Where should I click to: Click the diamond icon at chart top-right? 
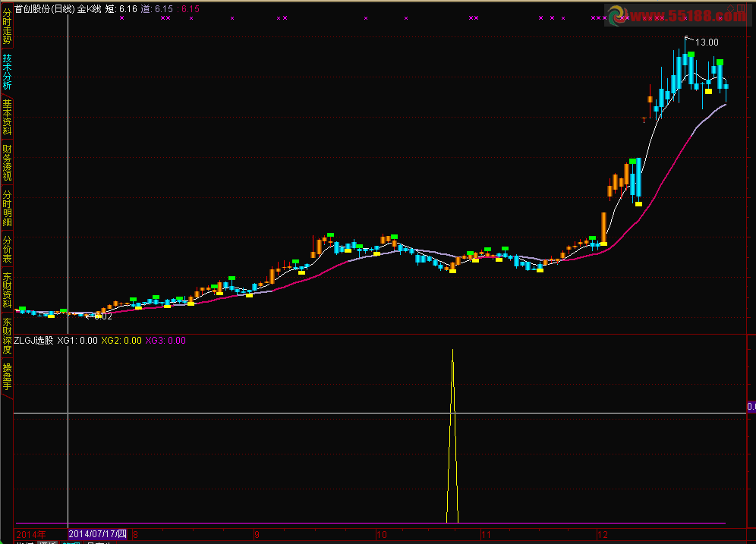tap(731, 8)
